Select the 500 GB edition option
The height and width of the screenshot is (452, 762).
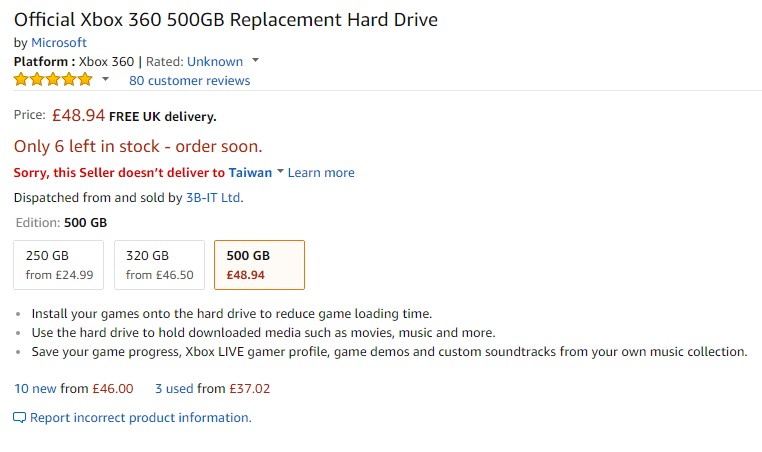(x=260, y=265)
